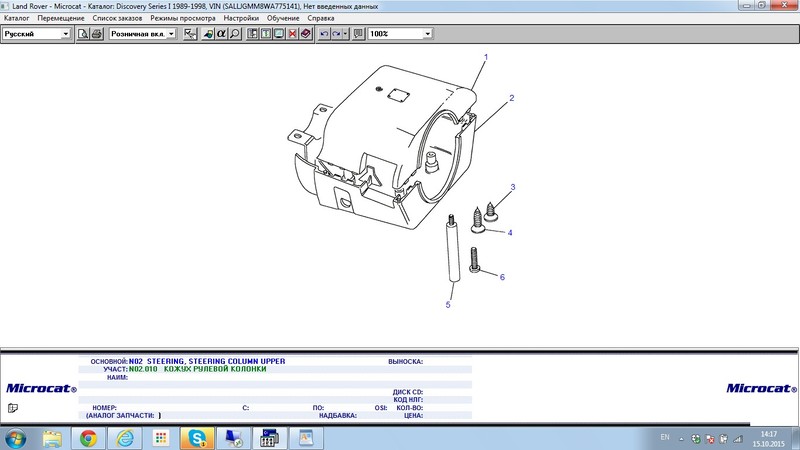Click the magnifying glass search icon
The width and height of the screenshot is (800, 450).
tap(234, 34)
